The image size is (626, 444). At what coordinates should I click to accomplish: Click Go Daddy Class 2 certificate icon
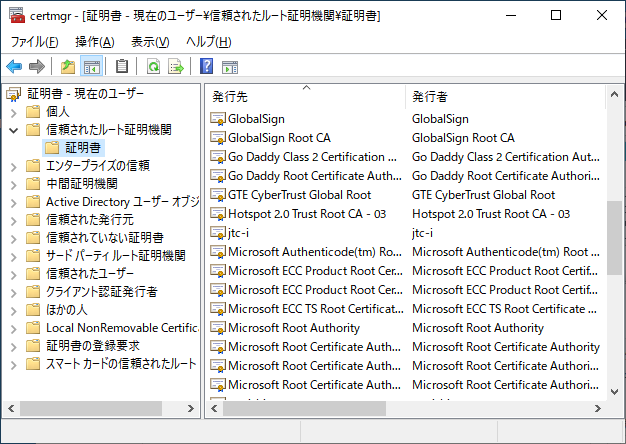[x=218, y=157]
